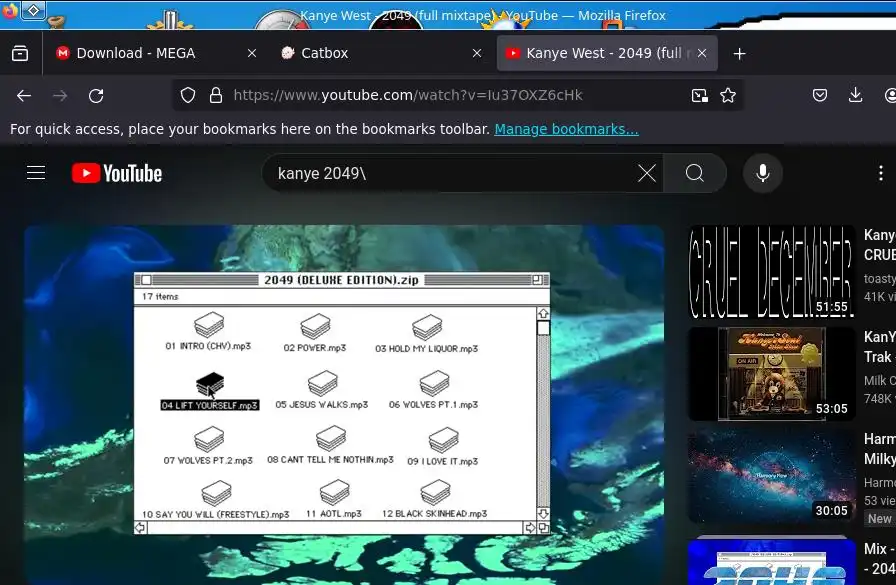Click the Firefox icon in the title bar

point(10,10)
